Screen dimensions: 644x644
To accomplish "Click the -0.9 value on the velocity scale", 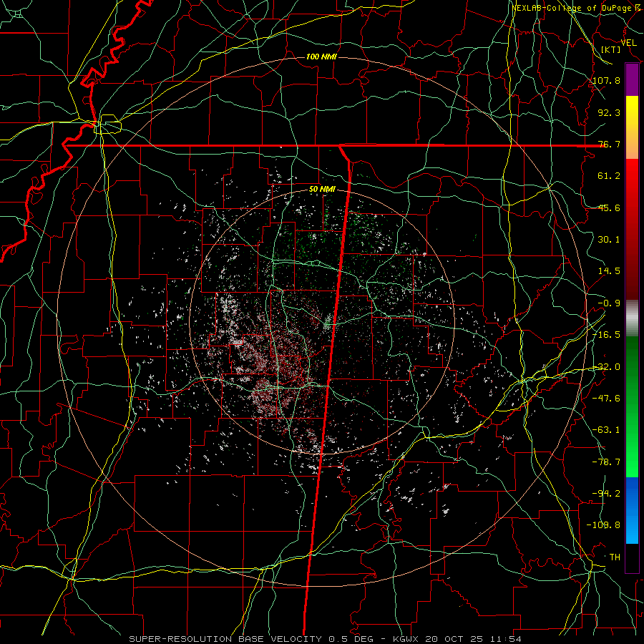I will click(609, 303).
